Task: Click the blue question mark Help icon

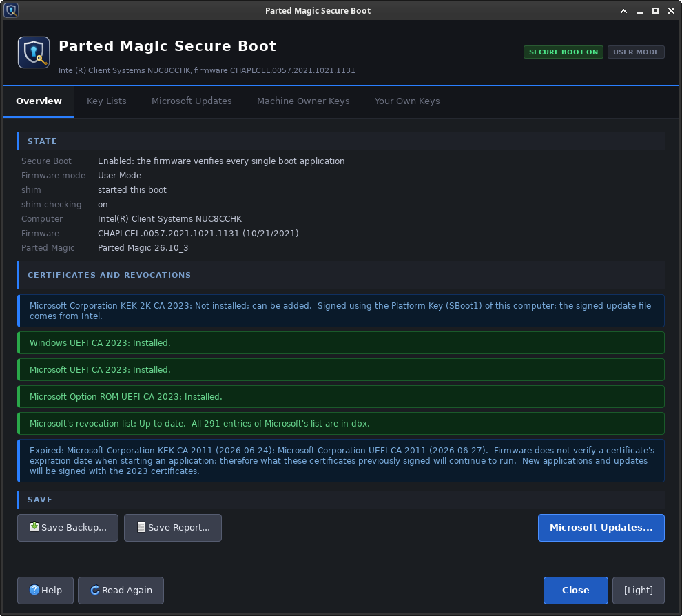Action: 34,590
